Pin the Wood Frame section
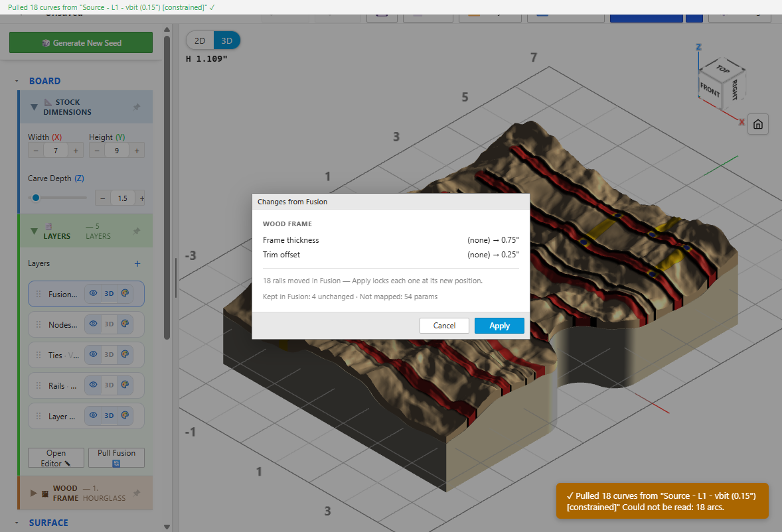This screenshot has height=532, width=782. point(137,493)
